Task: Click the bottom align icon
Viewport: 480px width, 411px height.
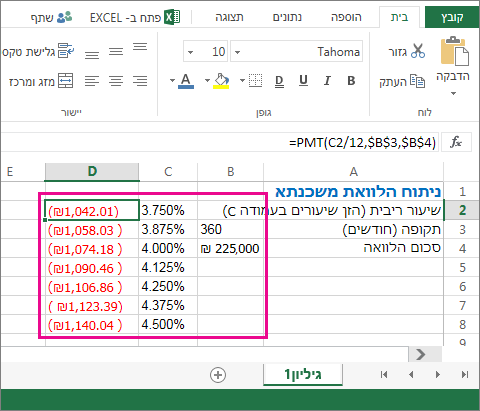Action: click(92, 55)
